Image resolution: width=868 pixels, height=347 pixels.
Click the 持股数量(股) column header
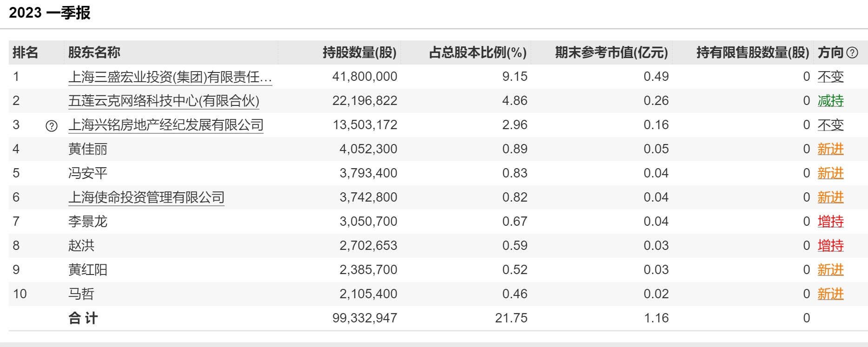coord(359,52)
